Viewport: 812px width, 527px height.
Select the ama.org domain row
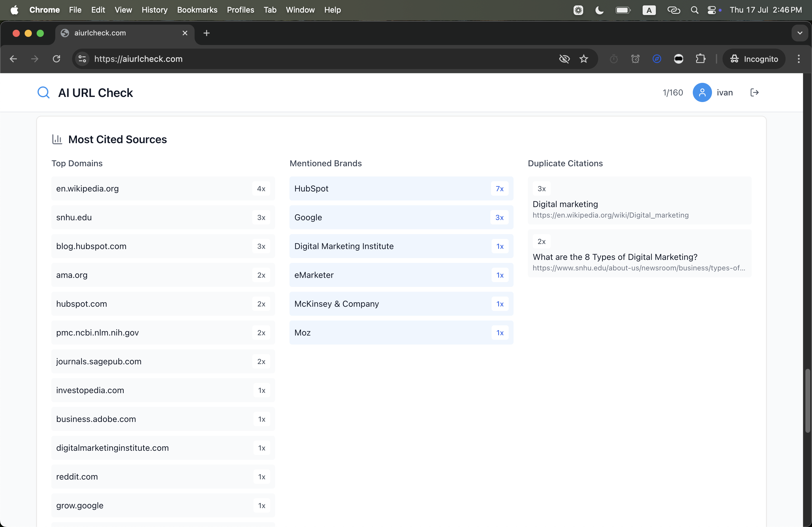coord(163,274)
